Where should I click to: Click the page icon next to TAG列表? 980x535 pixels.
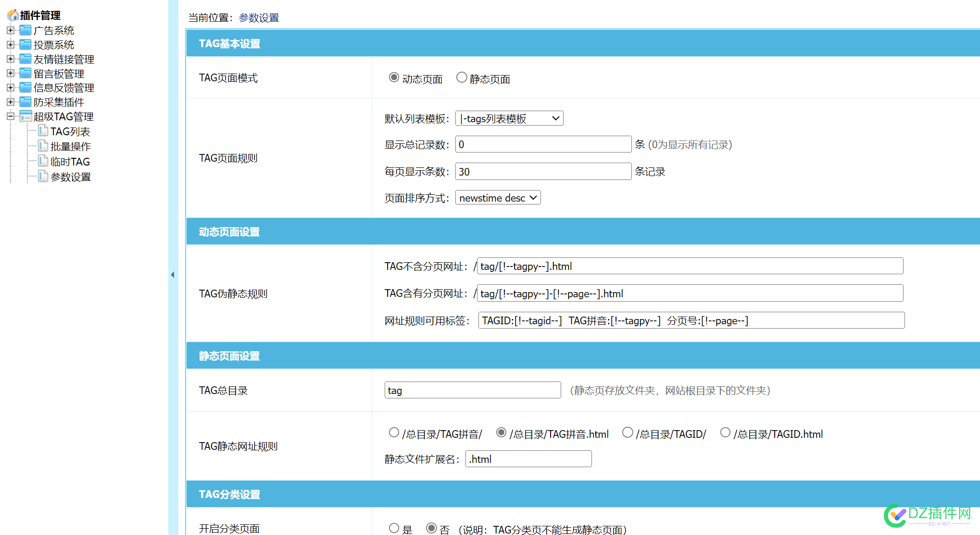[x=43, y=131]
